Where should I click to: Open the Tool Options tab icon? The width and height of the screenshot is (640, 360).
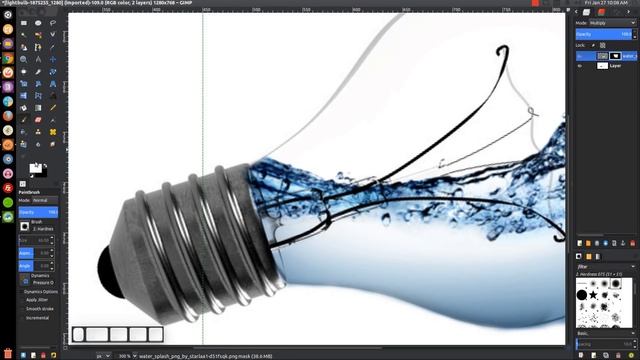pos(22,184)
